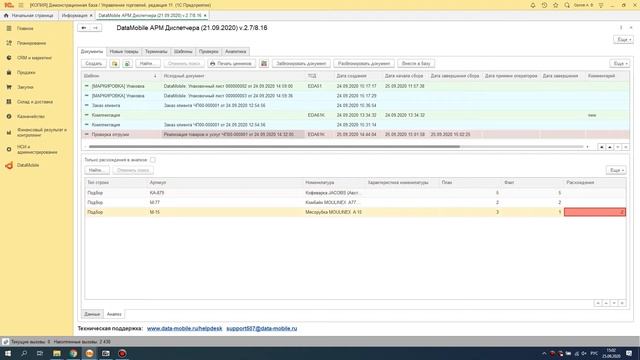The image size is (640, 360).
Task: Switch to Проверки tab
Action: (209, 51)
